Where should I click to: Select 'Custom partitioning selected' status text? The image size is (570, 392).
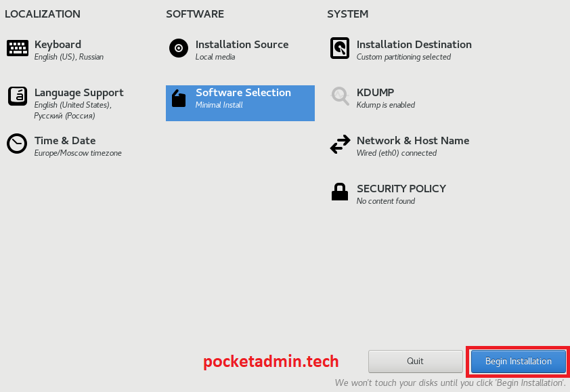(x=403, y=58)
